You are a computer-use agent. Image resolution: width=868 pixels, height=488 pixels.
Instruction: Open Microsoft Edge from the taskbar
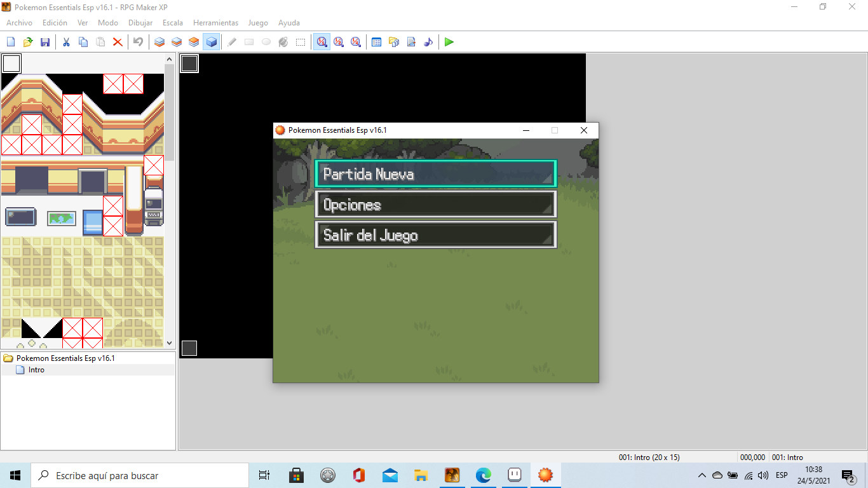click(484, 475)
